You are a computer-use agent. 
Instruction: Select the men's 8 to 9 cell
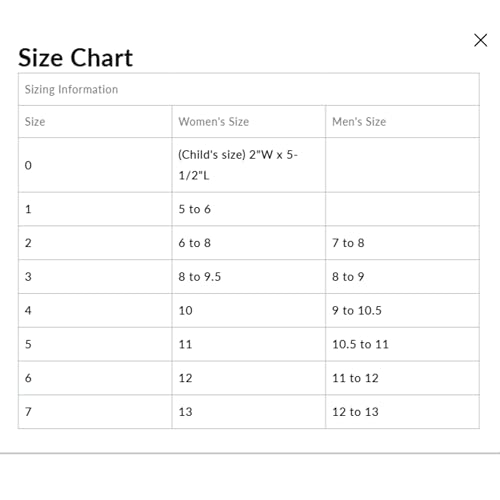click(x=402, y=277)
